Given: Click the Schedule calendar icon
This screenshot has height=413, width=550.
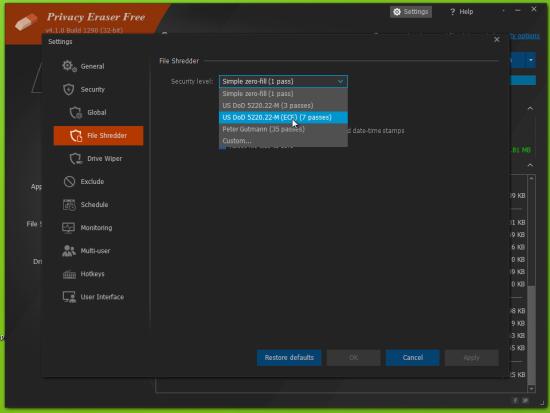Looking at the screenshot, I should (x=69, y=205).
